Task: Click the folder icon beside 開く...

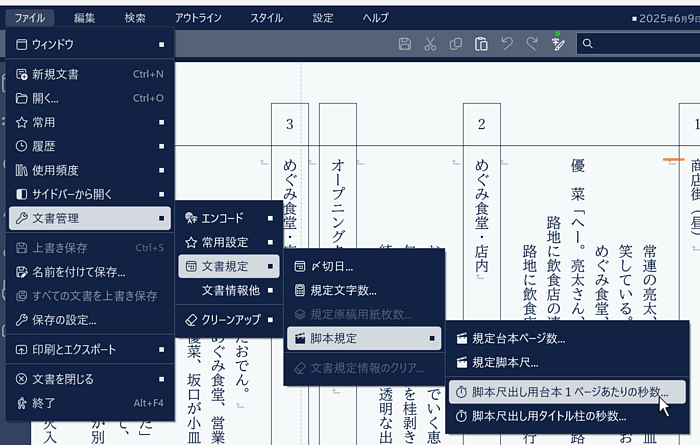Action: [21, 98]
